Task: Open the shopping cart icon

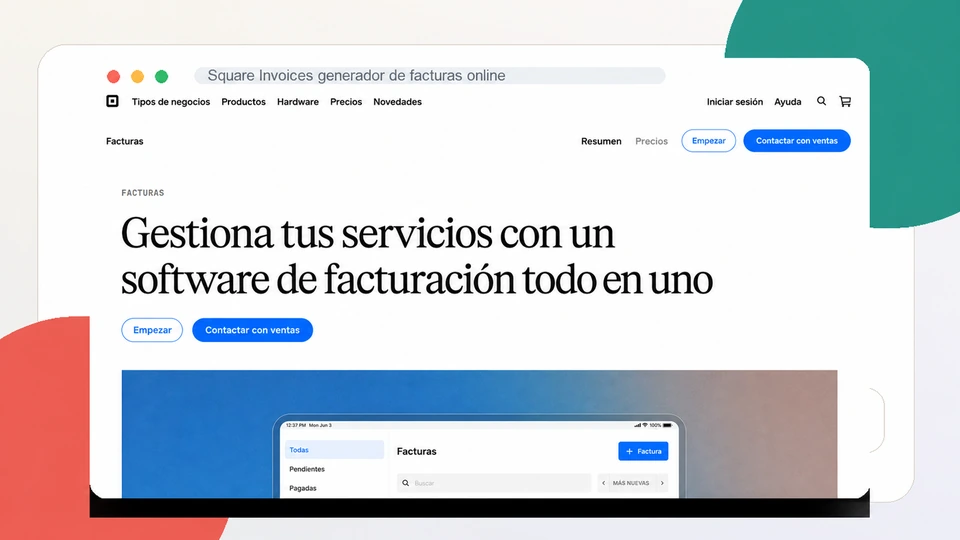Action: 845,102
